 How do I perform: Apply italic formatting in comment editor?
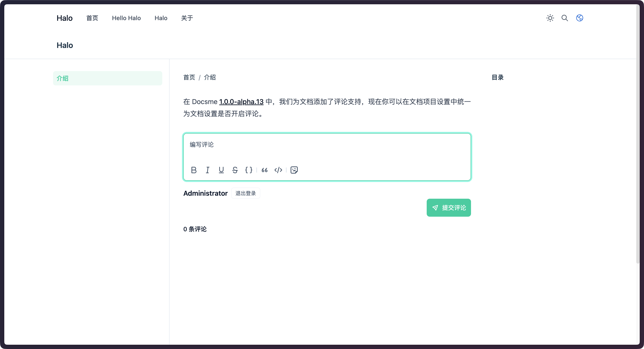(207, 170)
